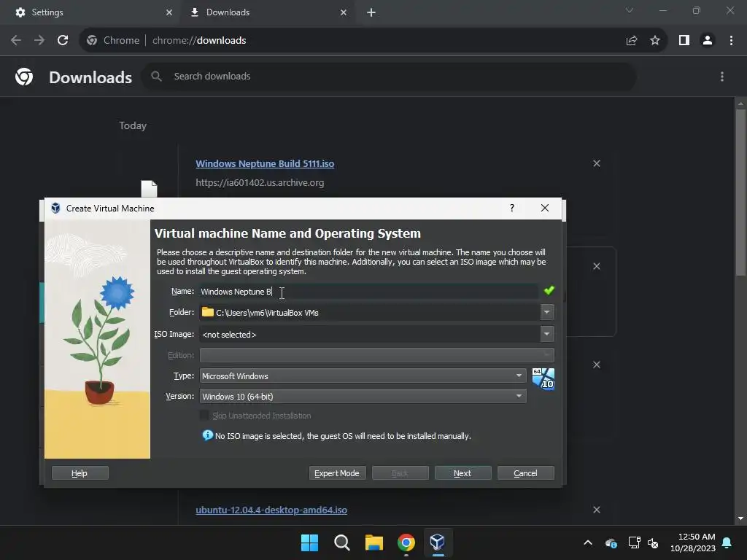Close the Downloads tab
The width and height of the screenshot is (747, 560).
point(344,12)
